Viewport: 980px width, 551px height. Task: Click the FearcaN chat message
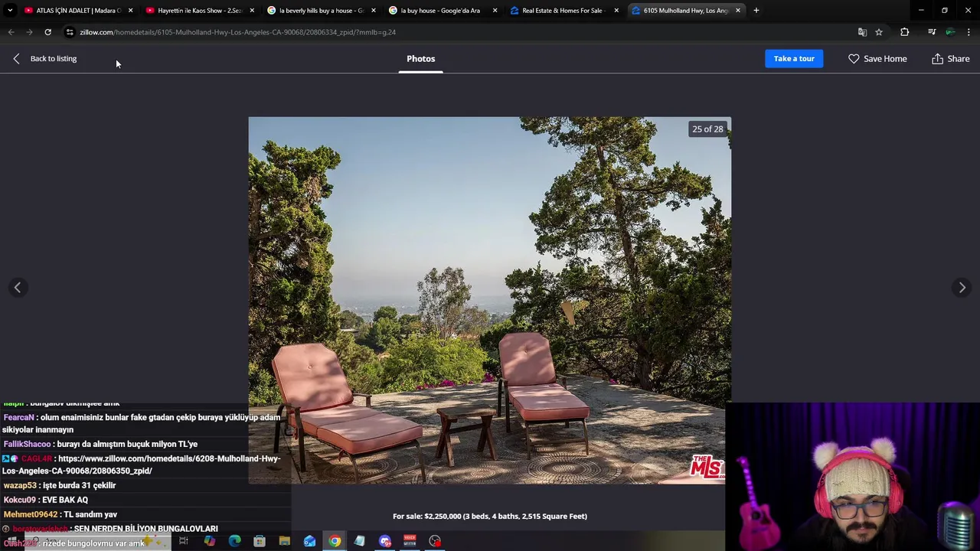click(142, 423)
